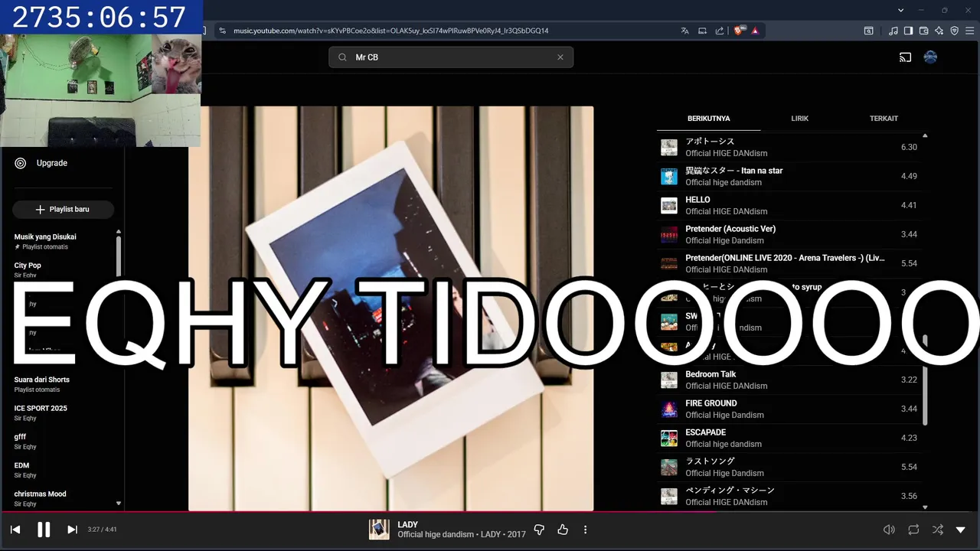
Task: Like the song LADY
Action: point(563,530)
